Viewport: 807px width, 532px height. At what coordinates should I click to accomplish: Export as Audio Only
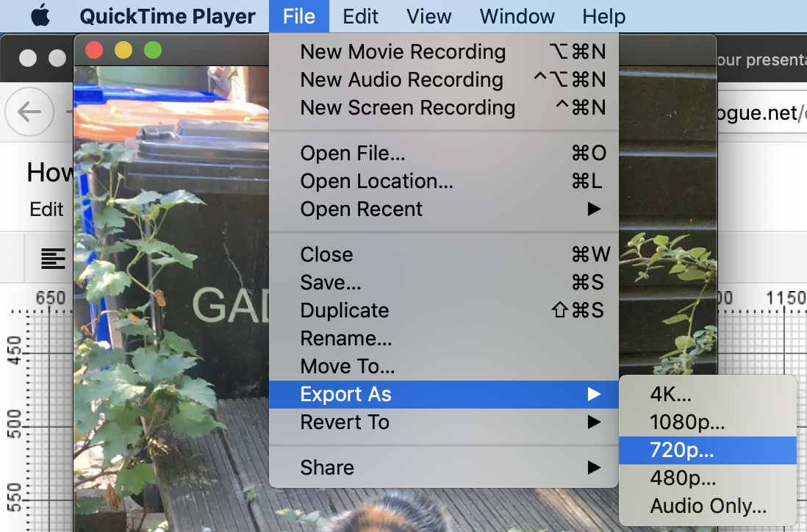coord(707,506)
